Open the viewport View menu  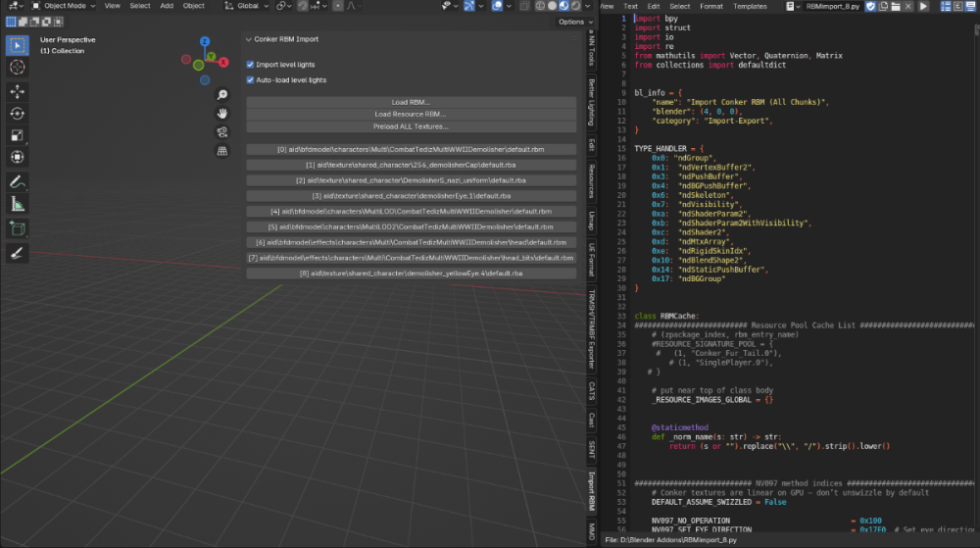click(x=113, y=6)
